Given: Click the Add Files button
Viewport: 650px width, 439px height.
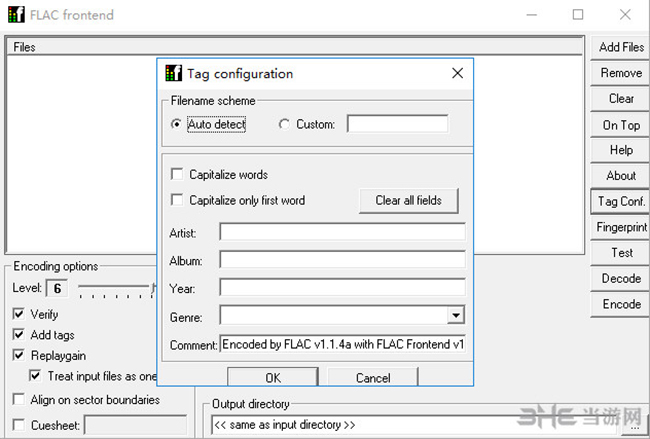Looking at the screenshot, I should coord(621,47).
